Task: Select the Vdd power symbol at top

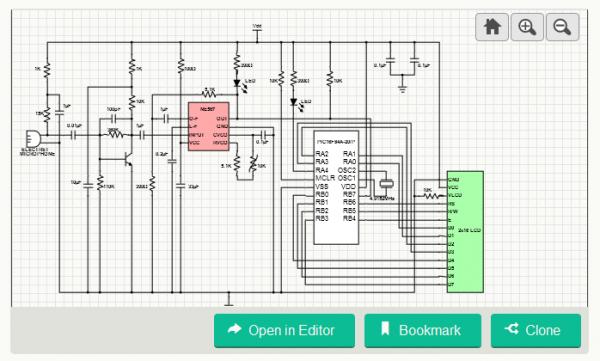Action: (x=257, y=34)
